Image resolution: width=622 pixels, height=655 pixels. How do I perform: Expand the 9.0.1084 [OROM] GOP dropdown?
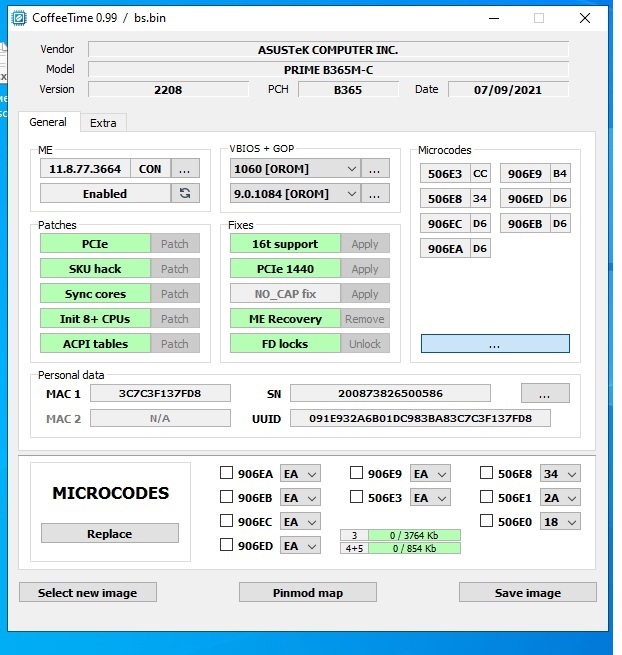point(295,193)
